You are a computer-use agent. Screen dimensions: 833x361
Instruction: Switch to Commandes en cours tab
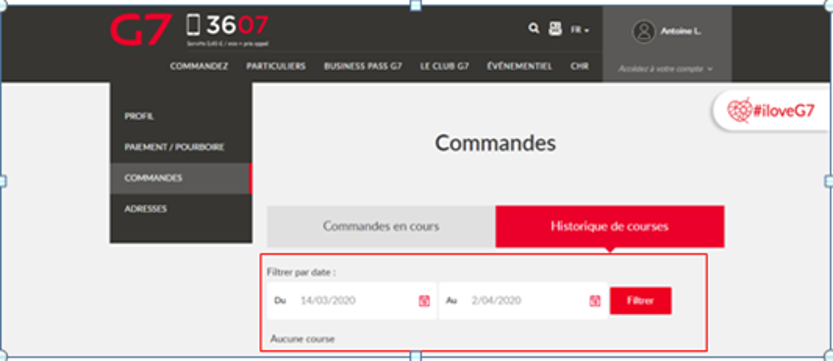point(381,226)
